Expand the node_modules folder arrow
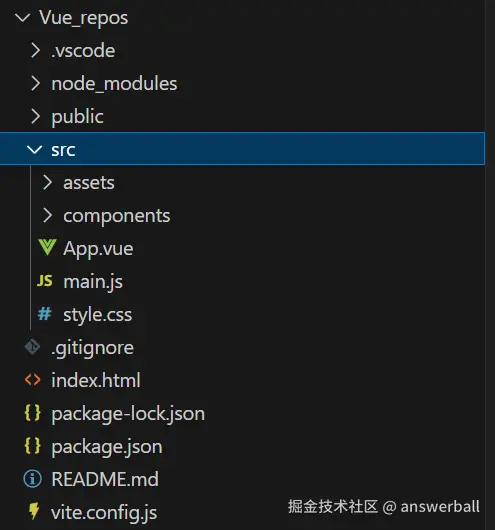 [36, 83]
